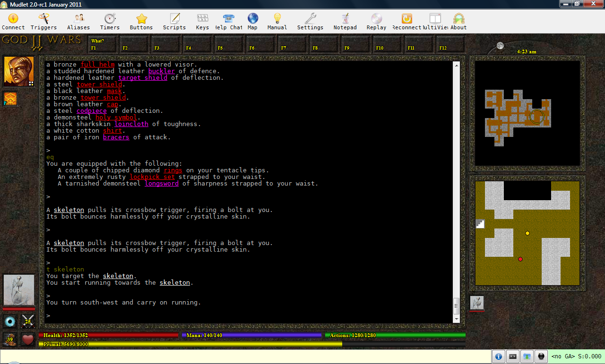
Task: Click the orange chevron status icon under portrait
Action: 10,98
